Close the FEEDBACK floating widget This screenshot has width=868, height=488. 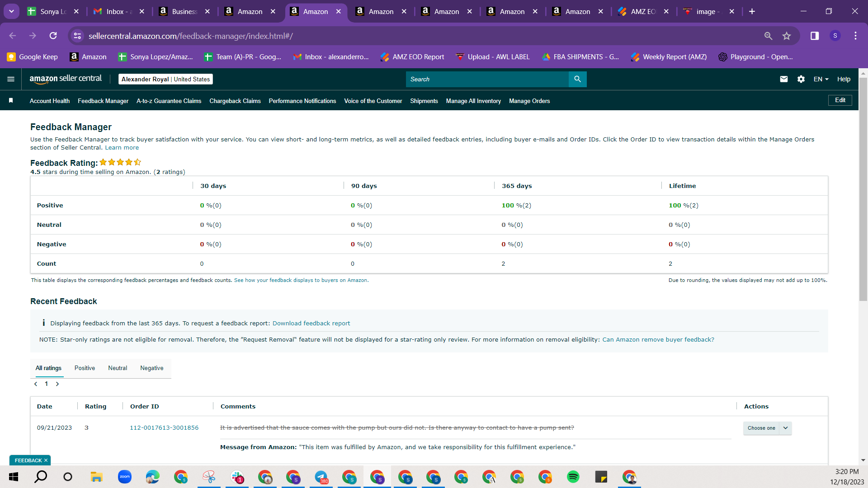pyautogui.click(x=46, y=460)
